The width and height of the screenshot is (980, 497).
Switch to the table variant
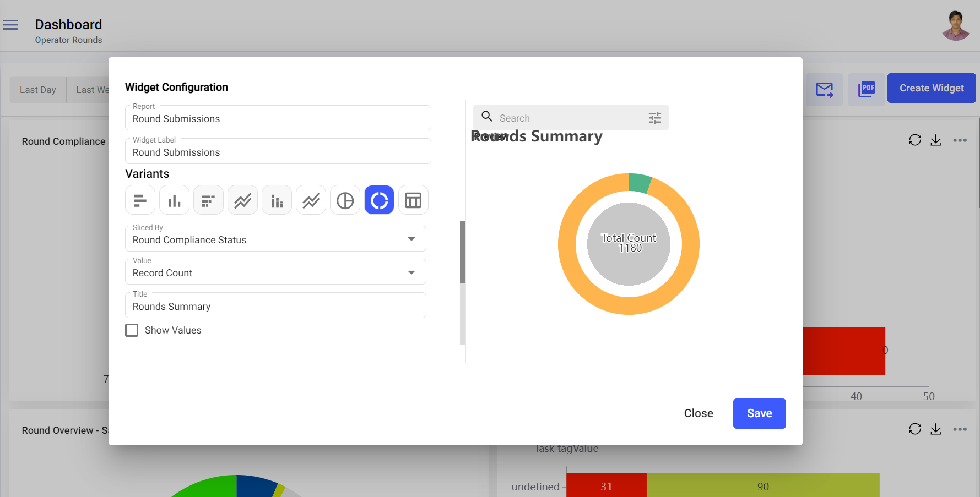(x=413, y=200)
